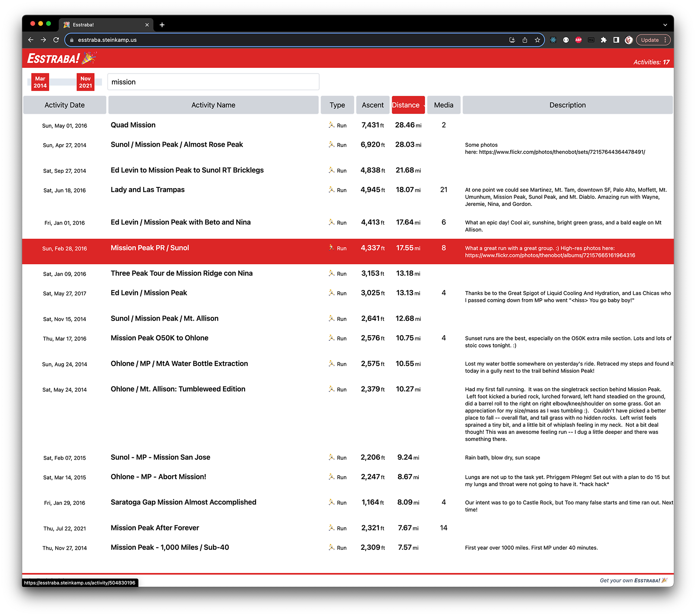Open the Markdown viewer extension icon

point(591,40)
